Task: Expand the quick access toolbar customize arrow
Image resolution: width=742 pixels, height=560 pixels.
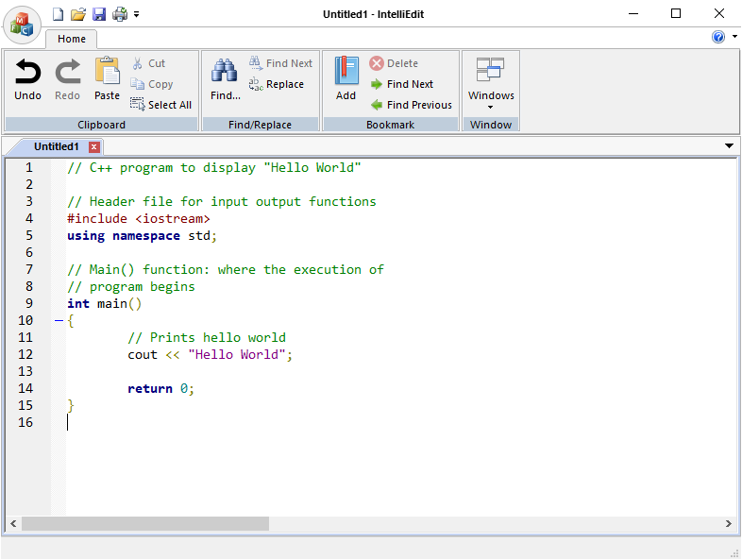Action: click(136, 15)
